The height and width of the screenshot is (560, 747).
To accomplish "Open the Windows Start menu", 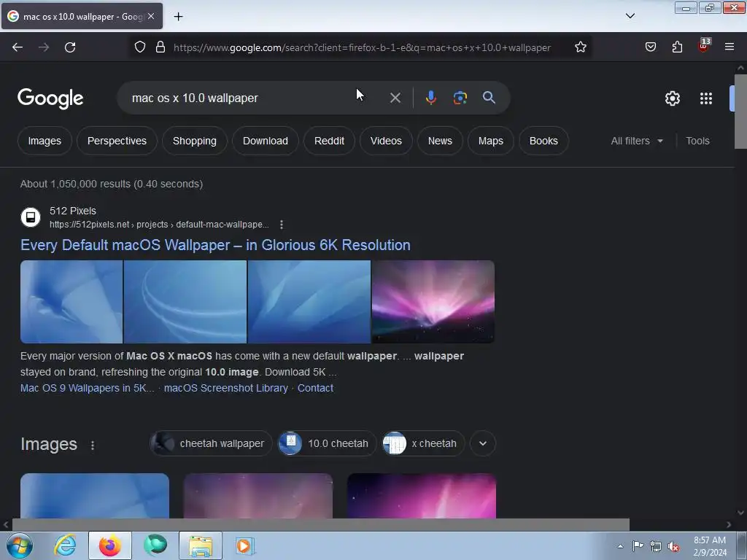I will (x=20, y=545).
